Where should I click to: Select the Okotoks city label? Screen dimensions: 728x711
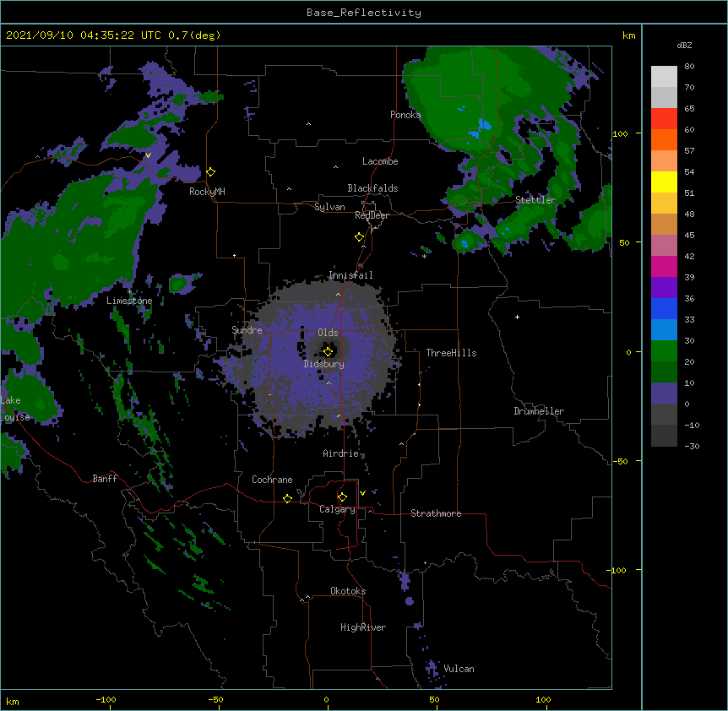coord(348,591)
